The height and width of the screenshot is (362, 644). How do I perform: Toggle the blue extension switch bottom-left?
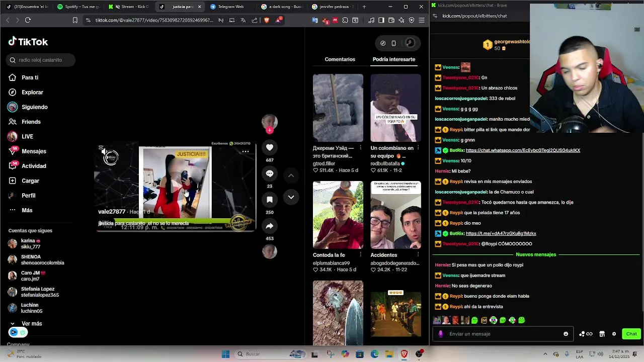[18, 332]
